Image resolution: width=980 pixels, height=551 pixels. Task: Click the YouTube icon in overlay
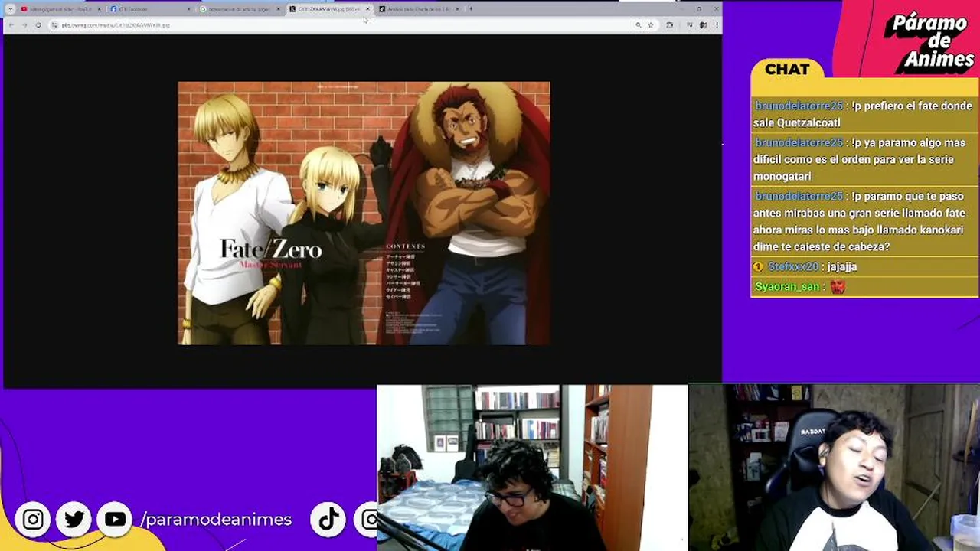[x=115, y=520]
